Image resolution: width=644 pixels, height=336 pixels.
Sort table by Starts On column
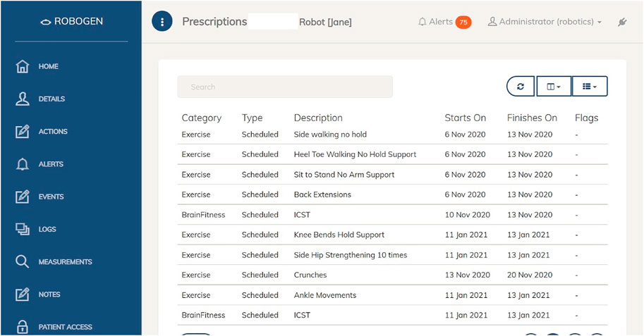coord(465,118)
